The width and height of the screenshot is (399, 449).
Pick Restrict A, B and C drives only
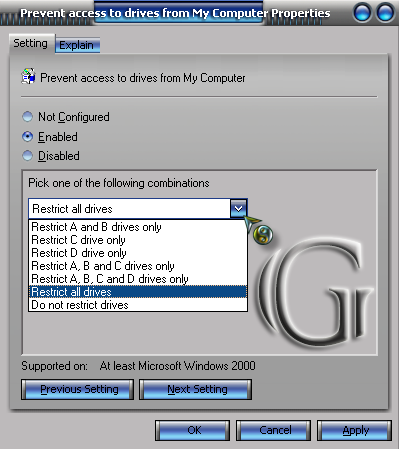coord(138,266)
